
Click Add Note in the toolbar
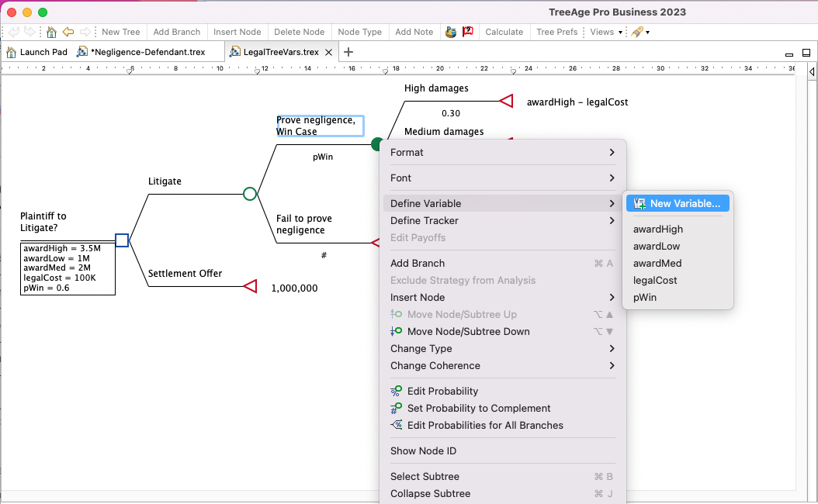(414, 32)
